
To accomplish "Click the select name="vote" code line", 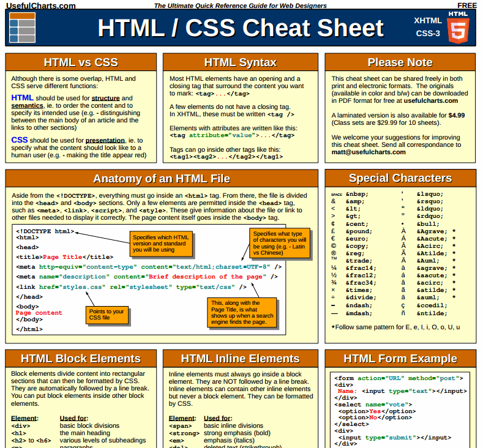I will (373, 405).
